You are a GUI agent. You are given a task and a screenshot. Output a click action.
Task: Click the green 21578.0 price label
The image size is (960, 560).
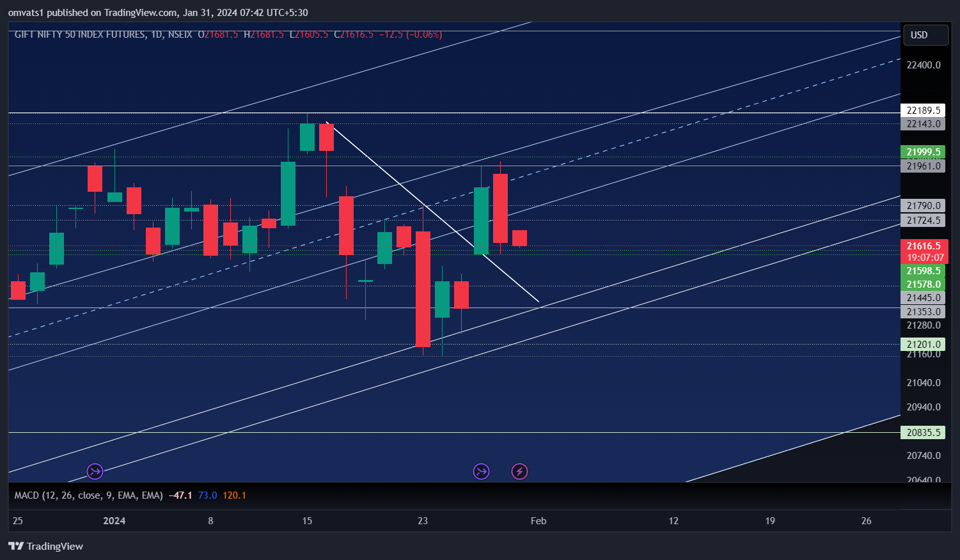point(923,284)
